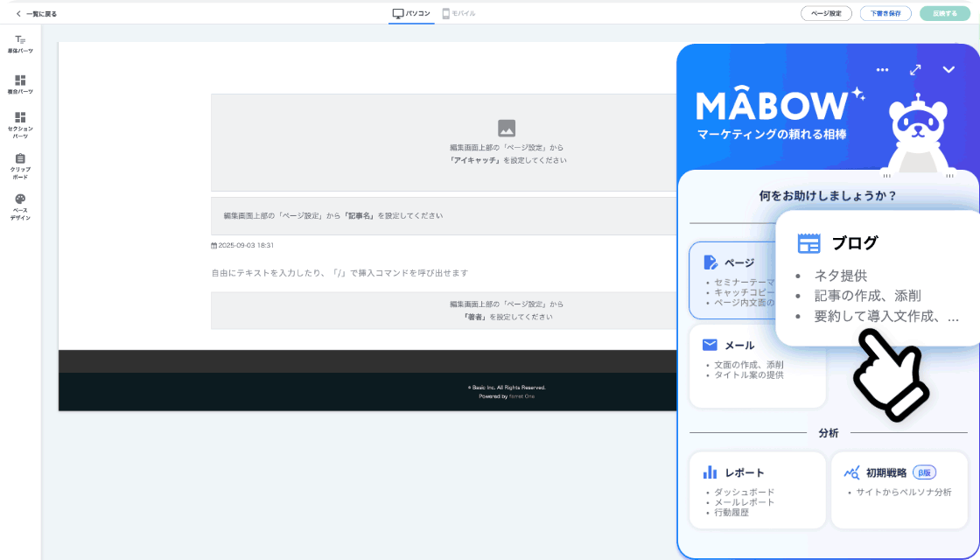Open the ベースデザイン palette icon

(20, 206)
